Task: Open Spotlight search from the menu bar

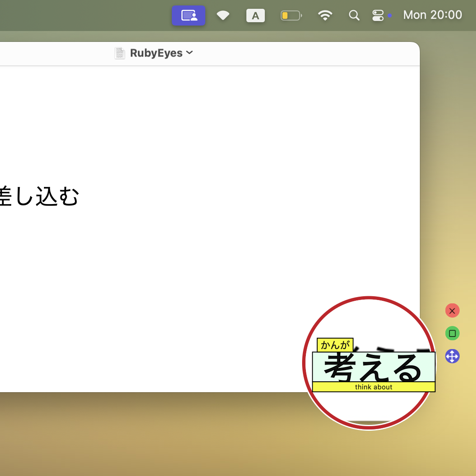Action: pyautogui.click(x=354, y=16)
